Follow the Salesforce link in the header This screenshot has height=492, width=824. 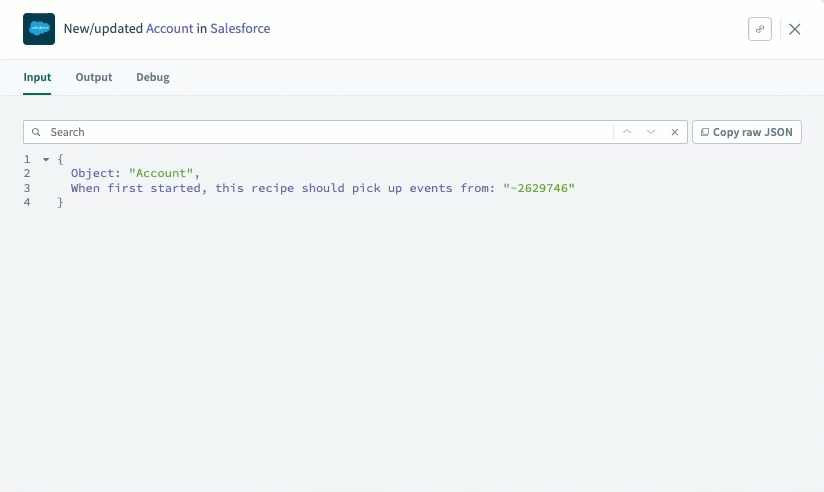coord(240,29)
